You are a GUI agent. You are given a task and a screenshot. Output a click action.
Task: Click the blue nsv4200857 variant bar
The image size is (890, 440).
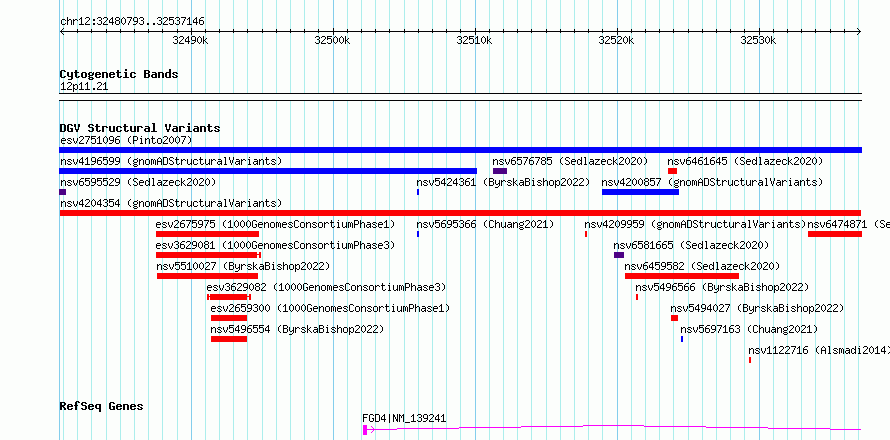coord(640,192)
